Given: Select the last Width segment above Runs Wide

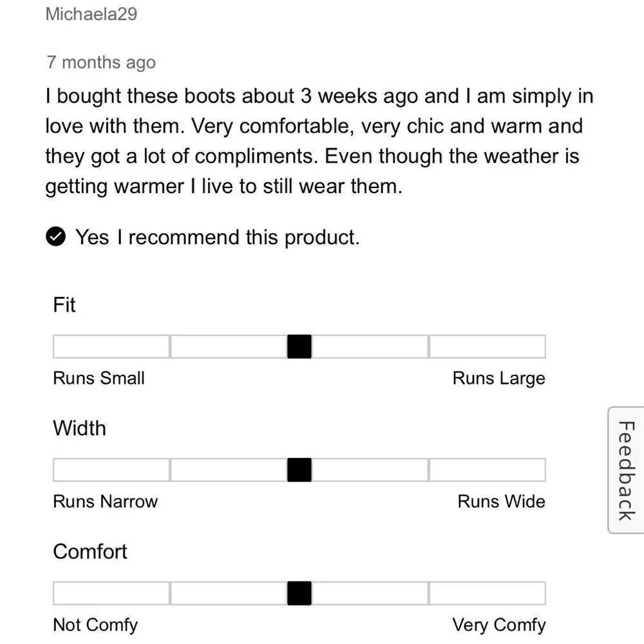Looking at the screenshot, I should tap(488, 470).
